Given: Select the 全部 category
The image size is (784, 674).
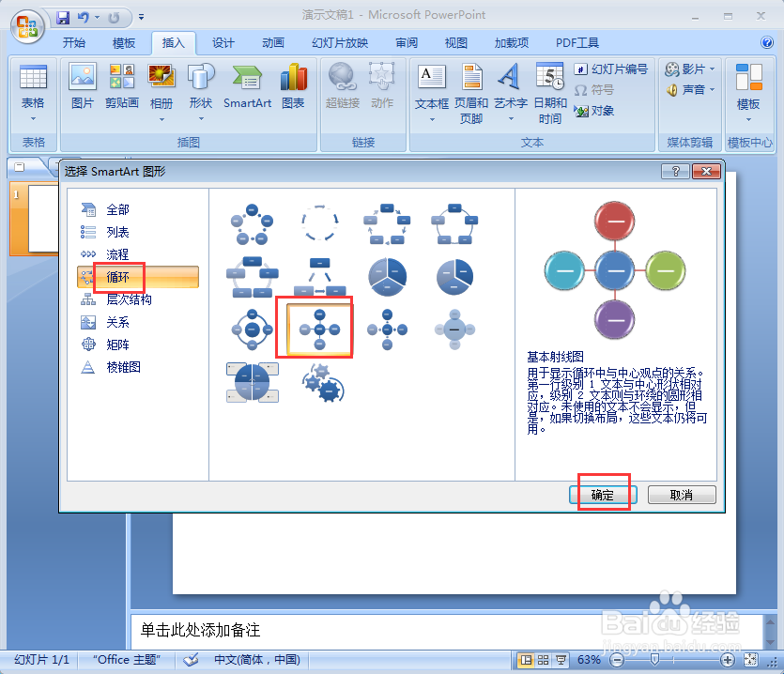Looking at the screenshot, I should click(x=118, y=209).
